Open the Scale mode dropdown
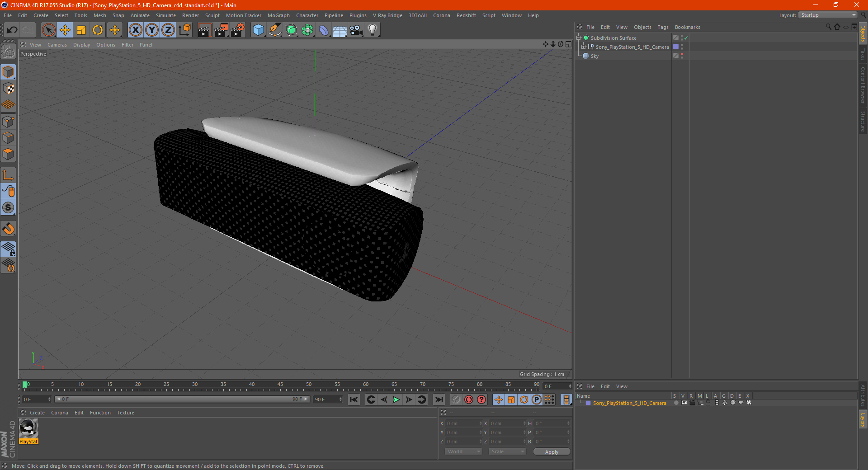The image size is (868, 470). 507,451
